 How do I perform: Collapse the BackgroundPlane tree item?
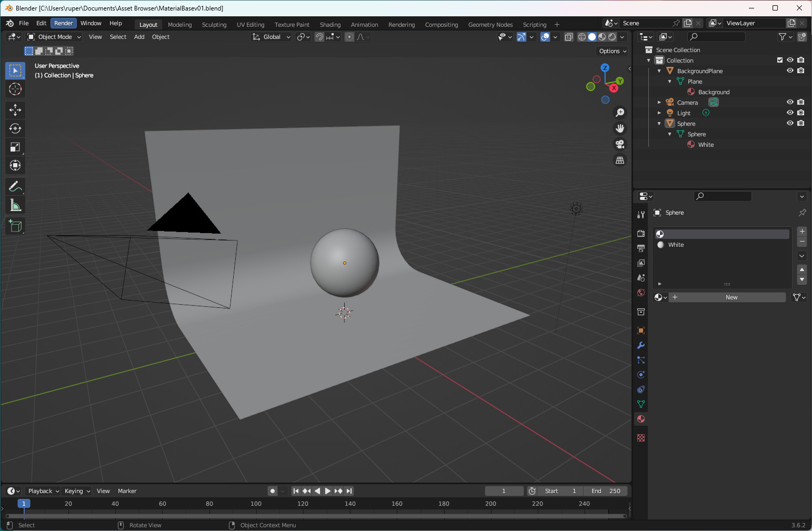659,71
